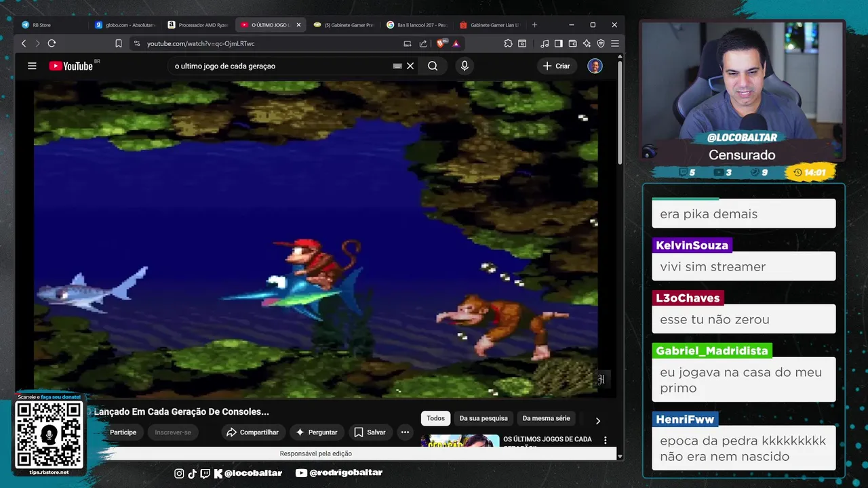Click the address bar URL youtube.com/watch
The image size is (868, 488).
pos(201,43)
